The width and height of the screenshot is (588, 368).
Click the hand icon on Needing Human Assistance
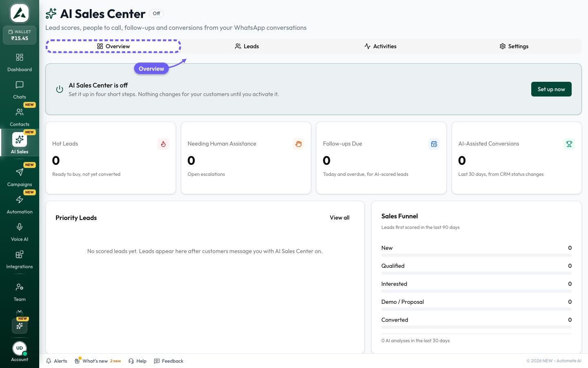click(298, 144)
